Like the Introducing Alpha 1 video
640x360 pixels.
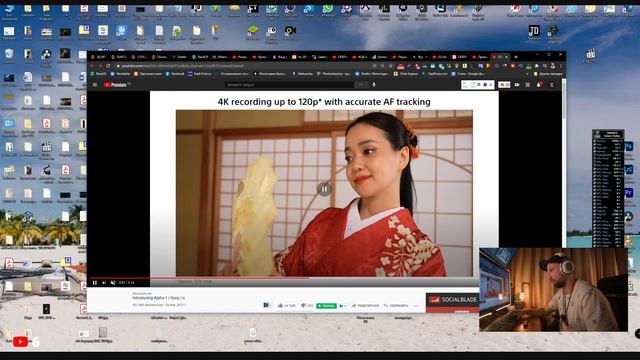coord(287,305)
